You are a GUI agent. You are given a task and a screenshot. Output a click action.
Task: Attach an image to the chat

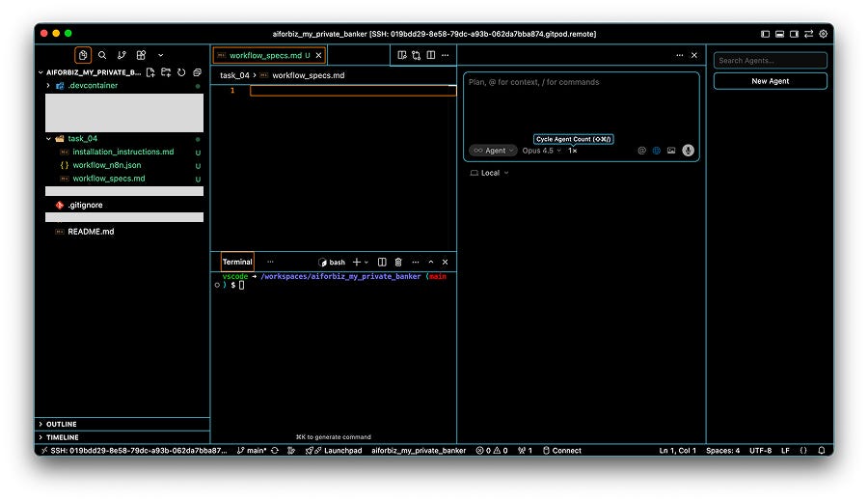click(671, 151)
